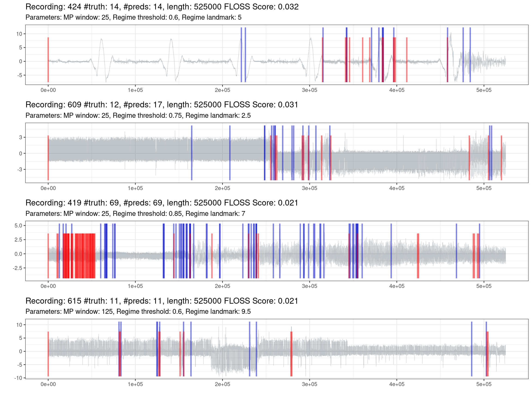This screenshot has height=399, width=532.
Task: Click the Recording 419 plot title
Action: click(x=162, y=203)
